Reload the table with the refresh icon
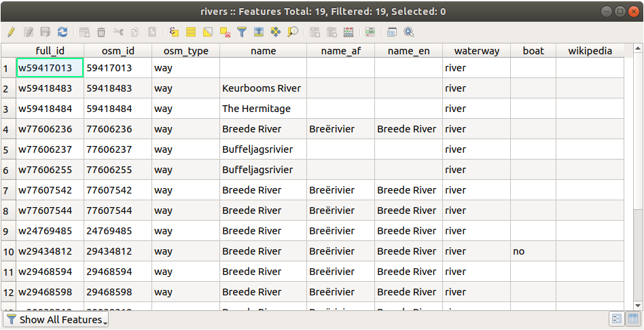Screen dimensions: 644x330 (62, 32)
